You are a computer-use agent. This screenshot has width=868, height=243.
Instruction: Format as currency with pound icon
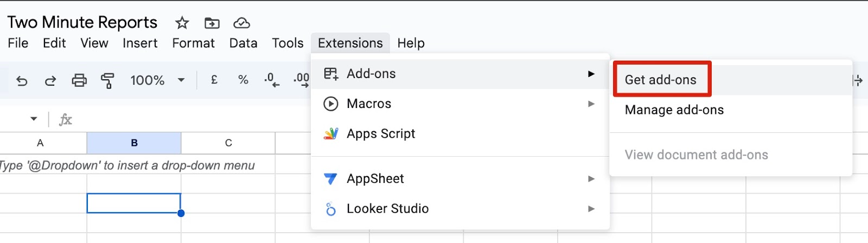pos(214,80)
